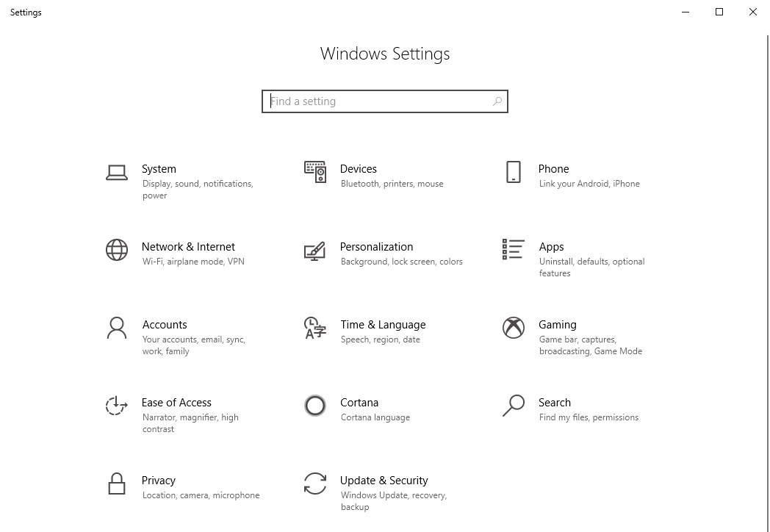The height and width of the screenshot is (532, 770).
Task: Open Gaming via the Xbox logo icon
Action: 514,328
